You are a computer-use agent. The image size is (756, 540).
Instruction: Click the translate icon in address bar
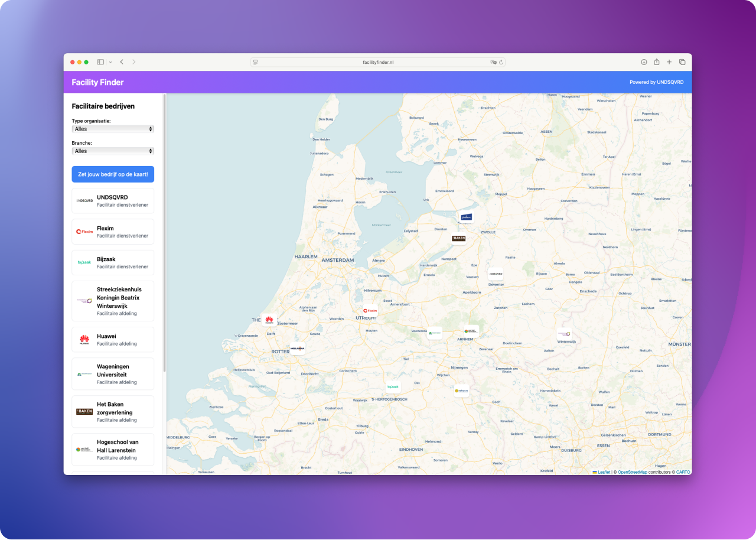[x=493, y=62]
